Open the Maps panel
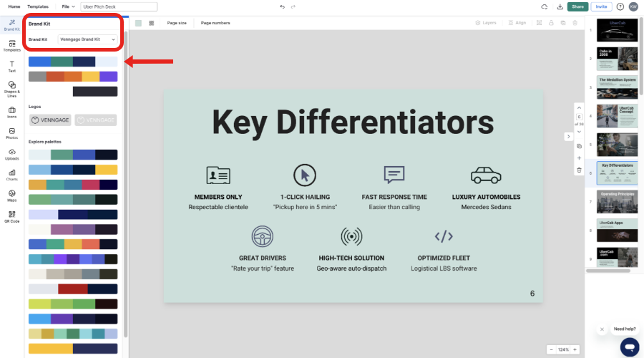The image size is (644, 358). click(12, 195)
